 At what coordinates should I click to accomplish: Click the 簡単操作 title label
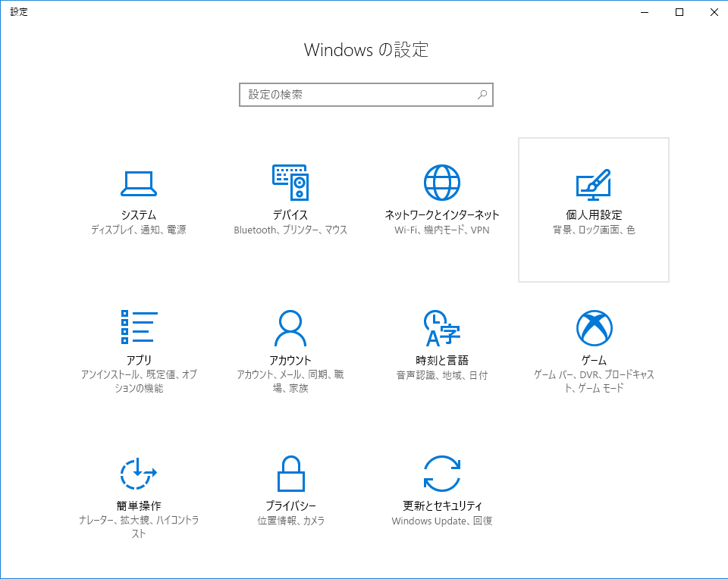coord(138,505)
